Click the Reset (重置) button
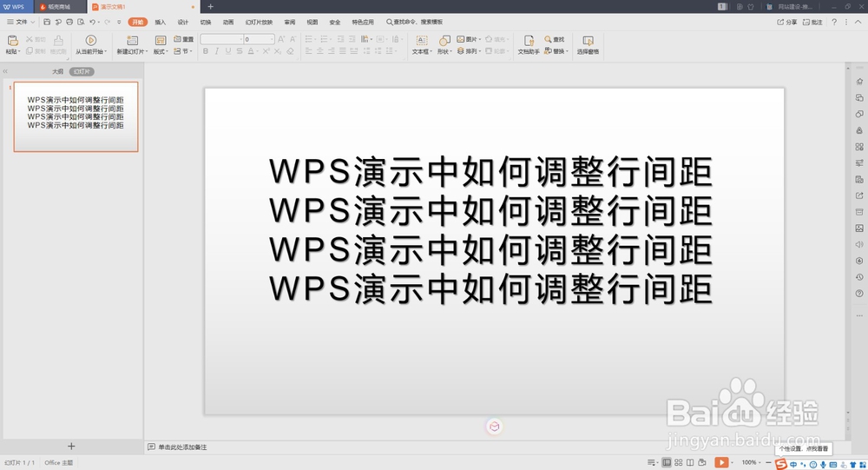This screenshot has height=470, width=868. tap(184, 39)
